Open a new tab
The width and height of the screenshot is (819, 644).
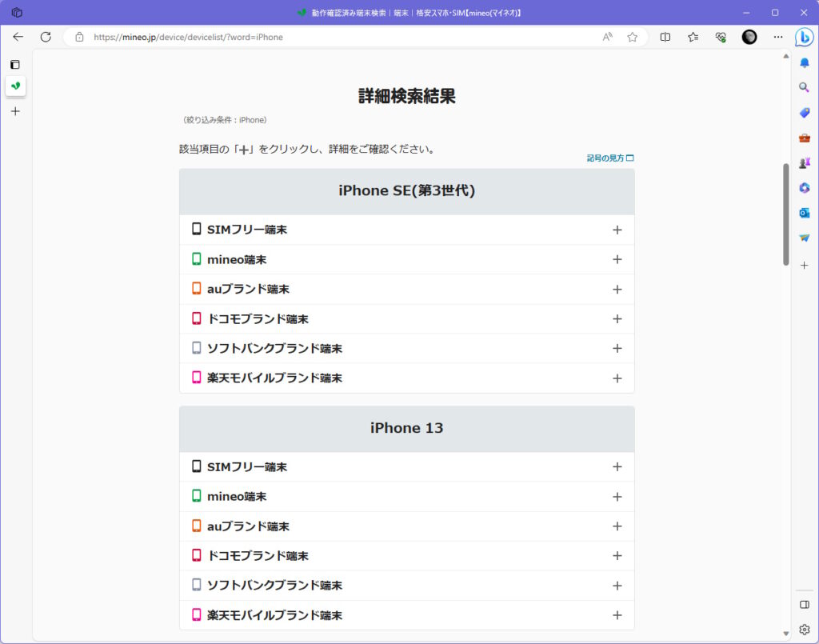click(16, 111)
